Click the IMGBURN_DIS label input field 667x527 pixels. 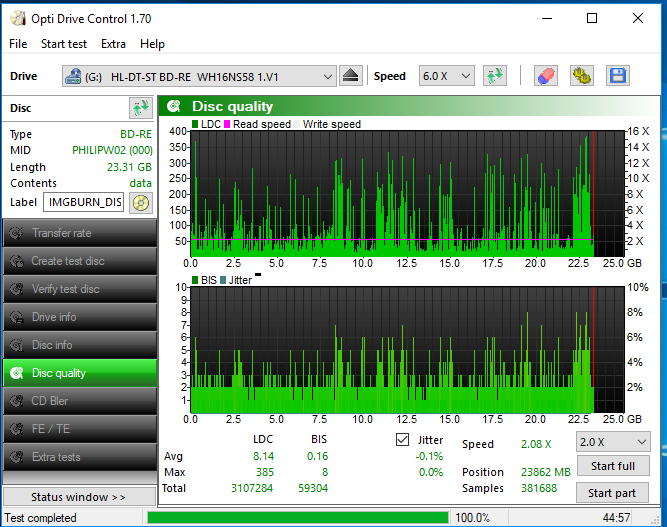click(x=83, y=202)
